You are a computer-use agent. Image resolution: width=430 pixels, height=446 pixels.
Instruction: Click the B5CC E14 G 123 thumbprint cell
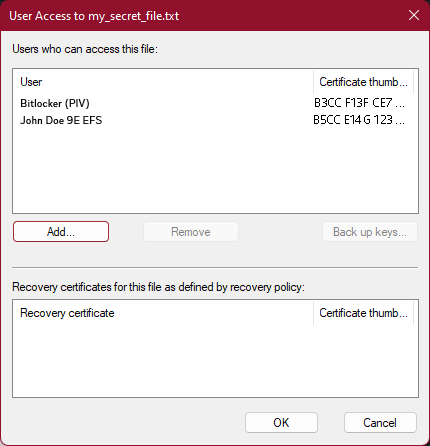(359, 120)
